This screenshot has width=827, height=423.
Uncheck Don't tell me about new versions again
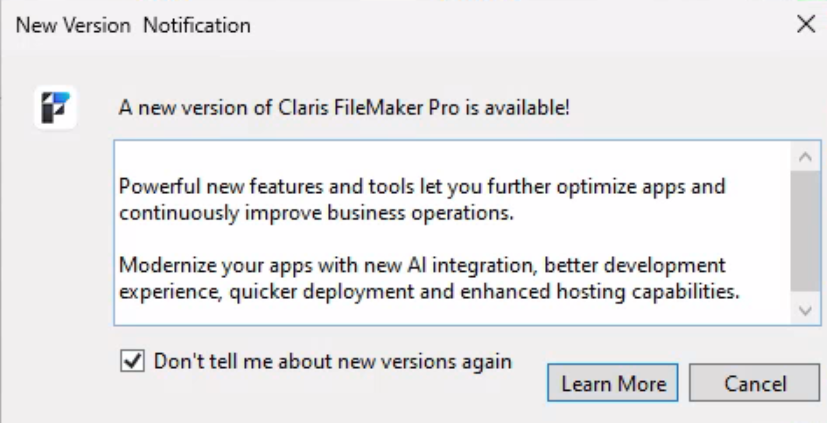[132, 361]
